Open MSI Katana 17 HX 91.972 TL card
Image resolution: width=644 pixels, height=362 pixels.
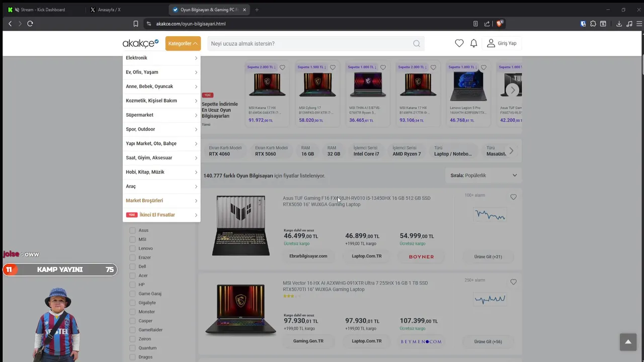pos(267,94)
